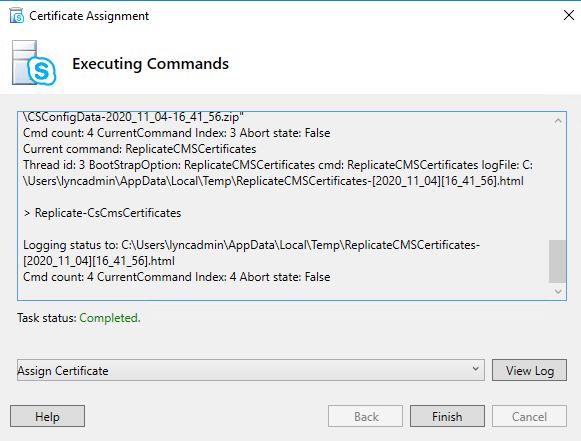The image size is (581, 441).
Task: Click the log output scrollbar thumb
Action: (557, 261)
